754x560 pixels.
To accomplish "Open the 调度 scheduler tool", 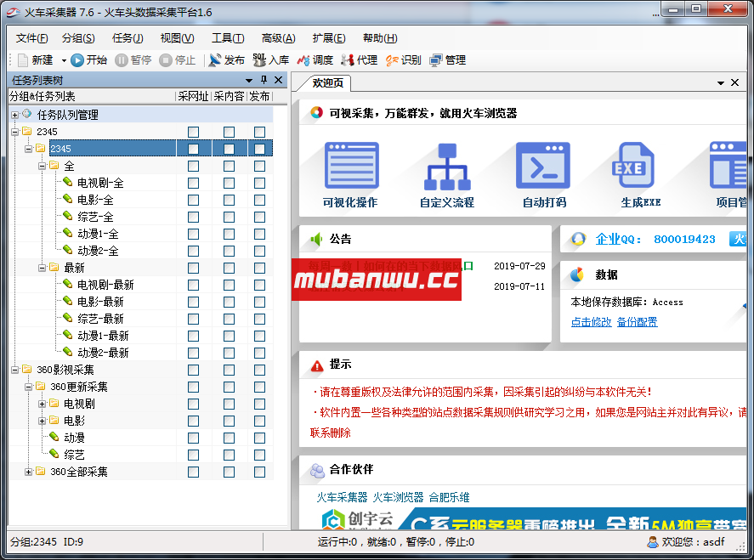I will click(x=303, y=60).
